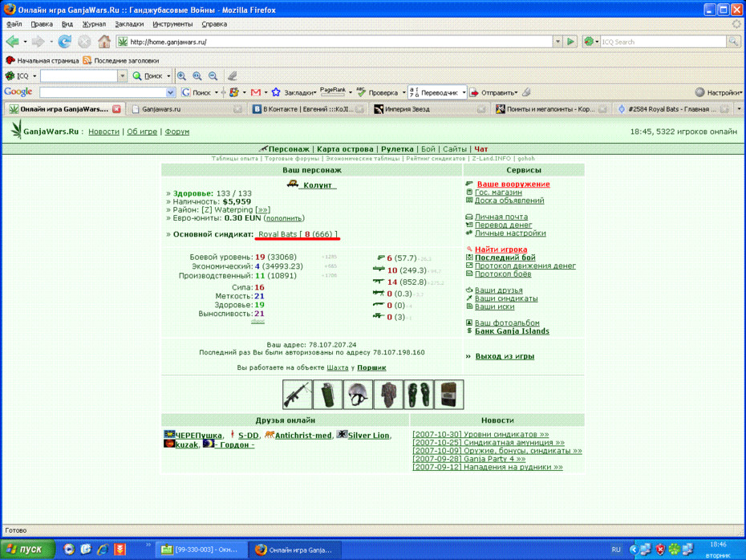
Task: Click the Google toolbar search field
Action: [103, 93]
